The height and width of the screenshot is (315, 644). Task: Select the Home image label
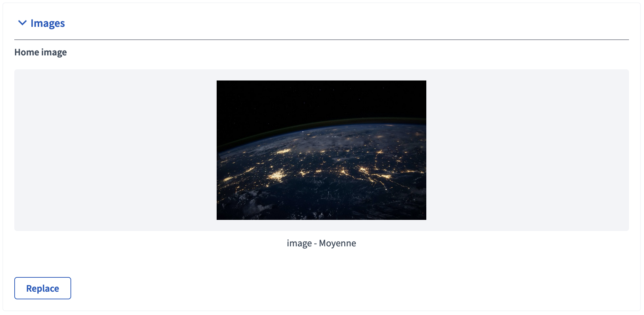click(x=40, y=52)
